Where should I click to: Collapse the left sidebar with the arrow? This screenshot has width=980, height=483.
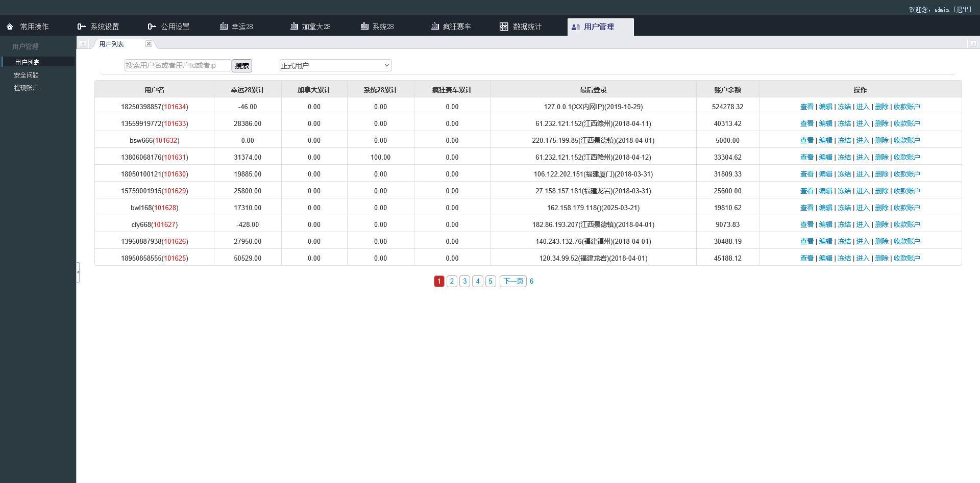[x=78, y=272]
